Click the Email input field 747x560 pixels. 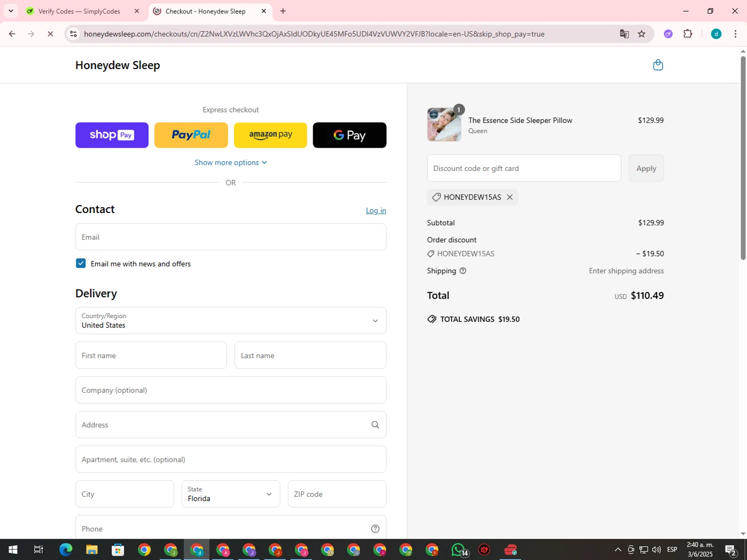coord(231,237)
